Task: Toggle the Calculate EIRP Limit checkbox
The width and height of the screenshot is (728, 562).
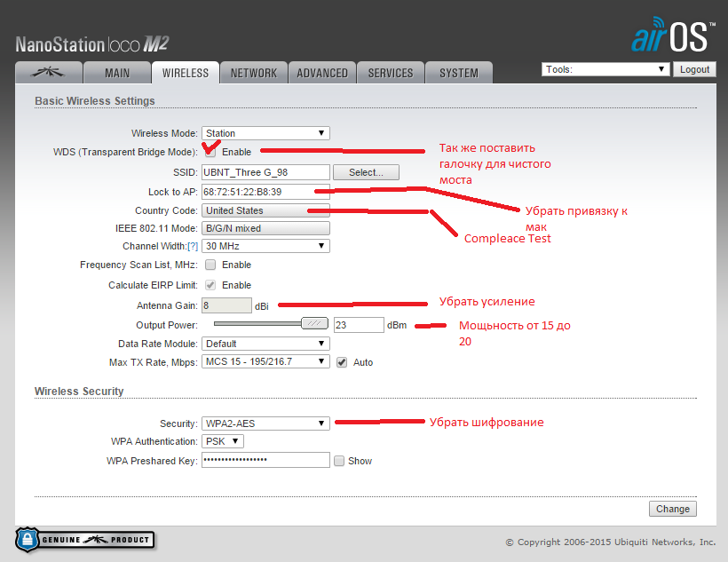Action: [x=210, y=285]
